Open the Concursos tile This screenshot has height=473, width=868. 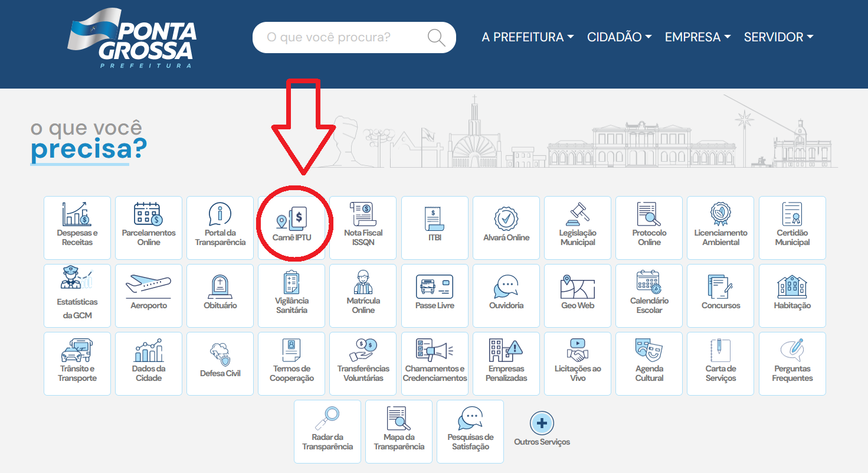pyautogui.click(x=720, y=296)
